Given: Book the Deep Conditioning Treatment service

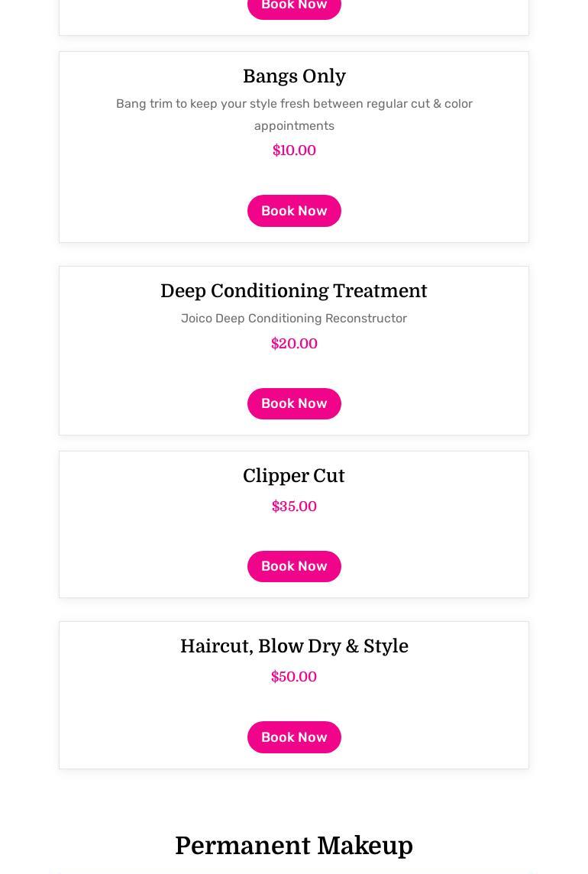Looking at the screenshot, I should [x=294, y=403].
